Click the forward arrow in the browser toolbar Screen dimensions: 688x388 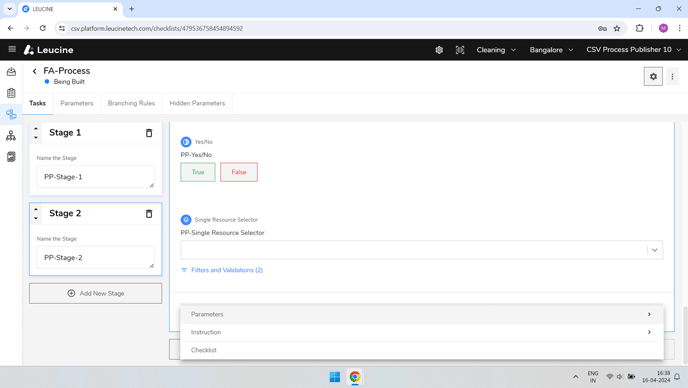(x=26, y=28)
